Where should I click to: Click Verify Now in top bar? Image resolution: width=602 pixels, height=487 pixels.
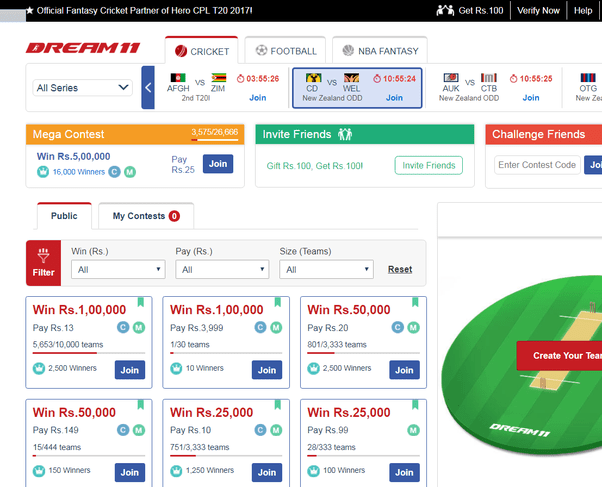coord(538,10)
